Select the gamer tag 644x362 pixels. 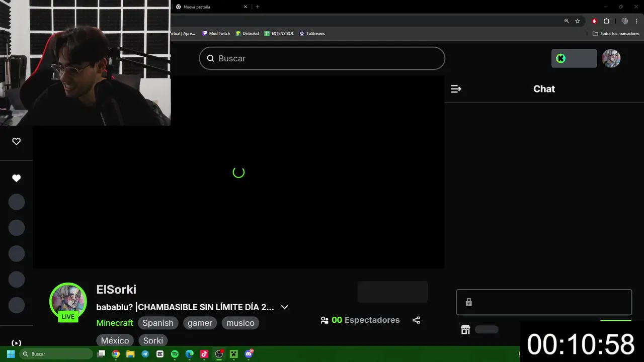pos(200,323)
